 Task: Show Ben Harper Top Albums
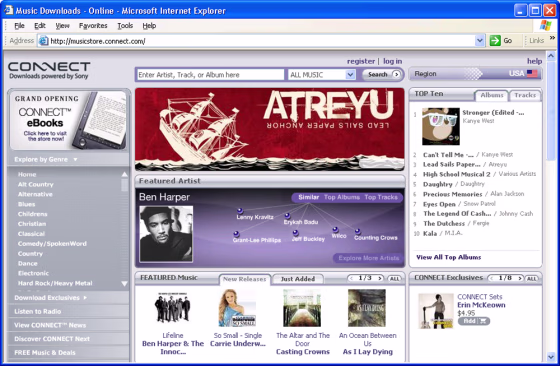pyautogui.click(x=342, y=197)
